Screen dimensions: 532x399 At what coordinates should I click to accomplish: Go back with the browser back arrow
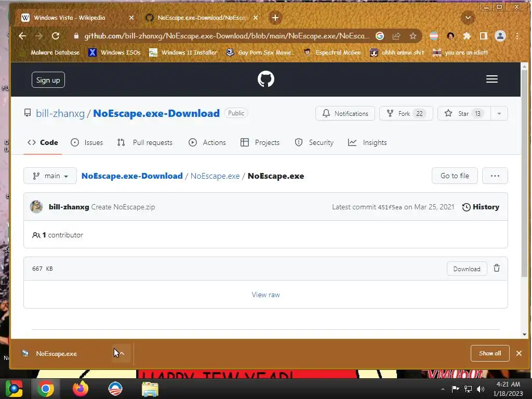[x=22, y=36]
